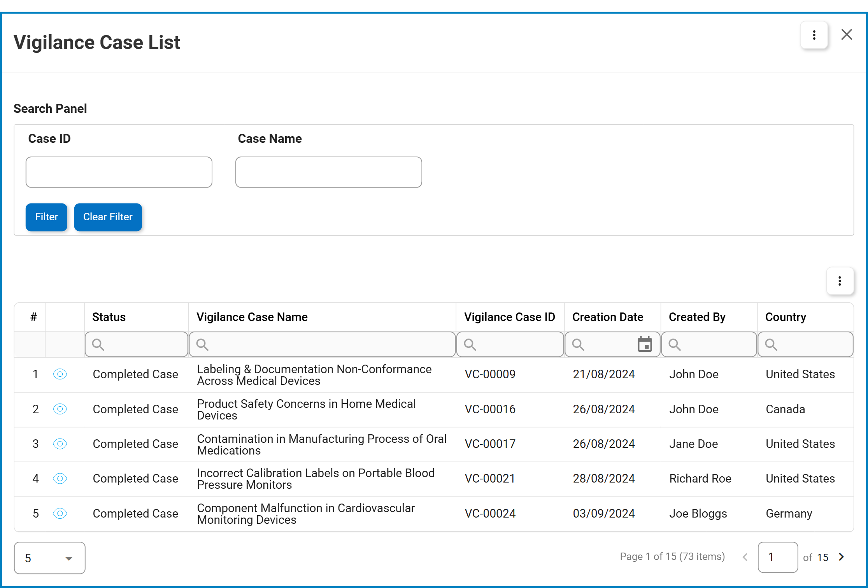Sort by the Status column header
The height and width of the screenshot is (588, 868).
coord(109,317)
